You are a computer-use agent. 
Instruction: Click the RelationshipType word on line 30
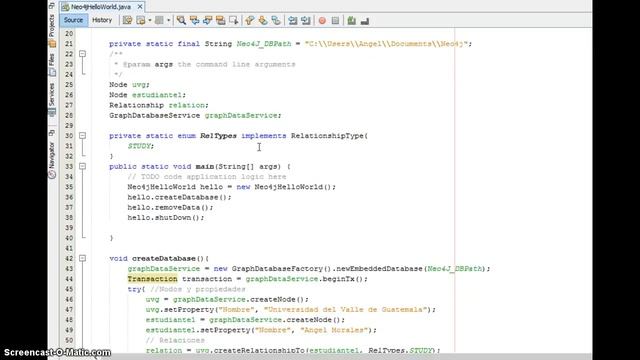click(327, 136)
